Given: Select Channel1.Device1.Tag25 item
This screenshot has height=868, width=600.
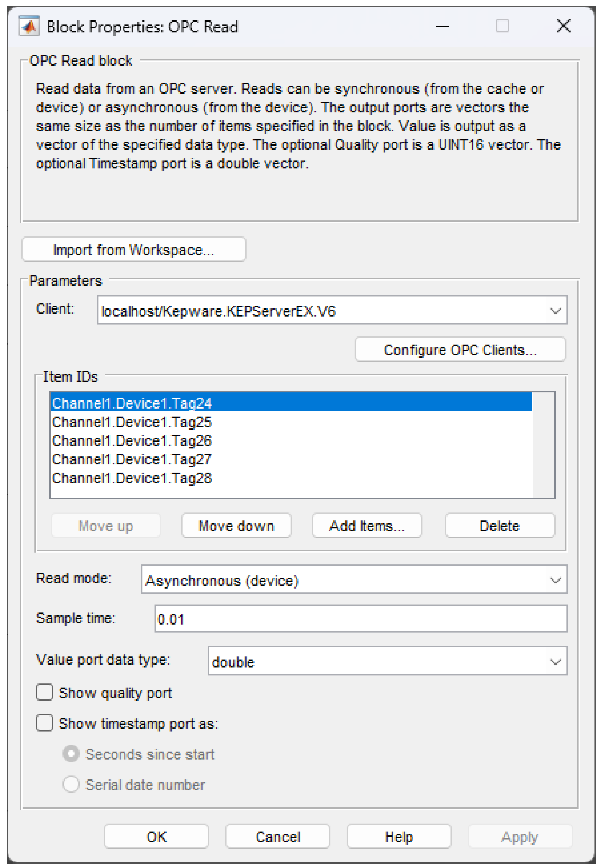Looking at the screenshot, I should 132,422.
